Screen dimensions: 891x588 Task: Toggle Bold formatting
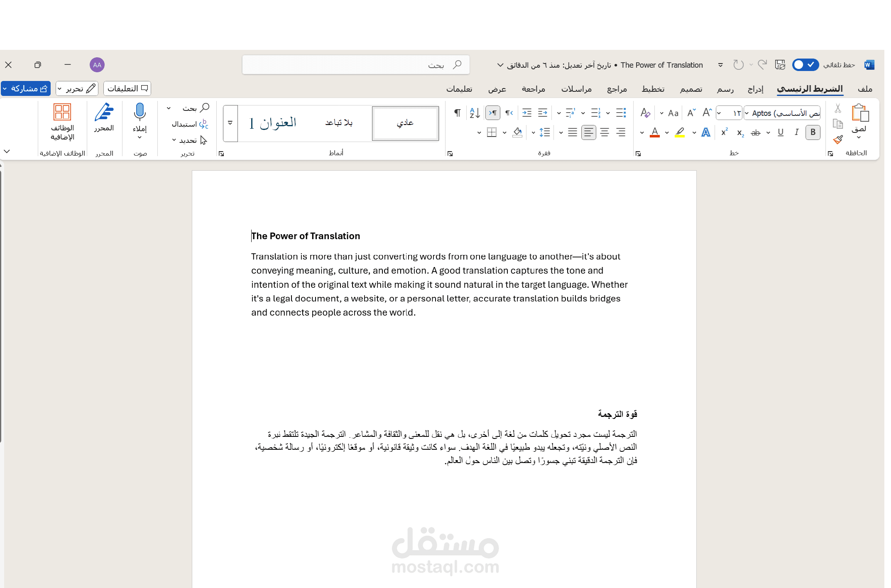(813, 132)
